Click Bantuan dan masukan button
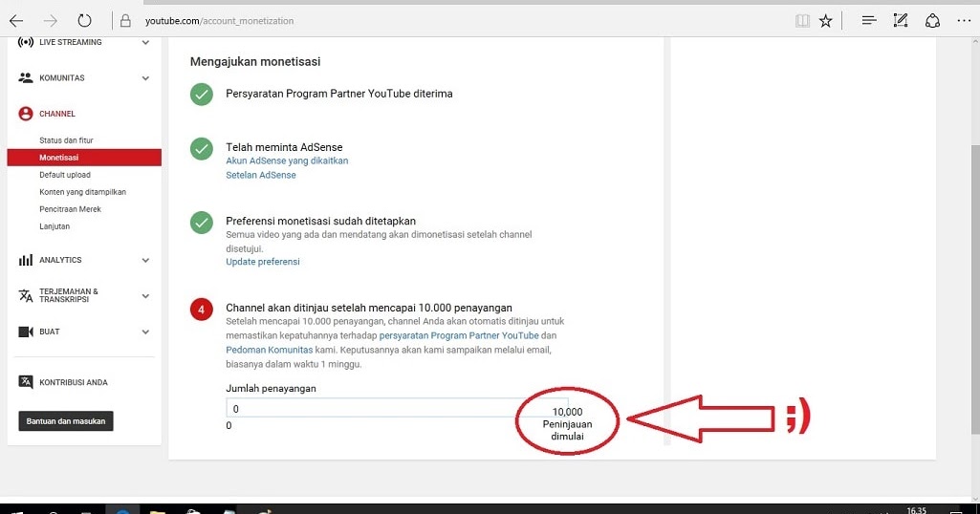This screenshot has height=514, width=980. 66,421
